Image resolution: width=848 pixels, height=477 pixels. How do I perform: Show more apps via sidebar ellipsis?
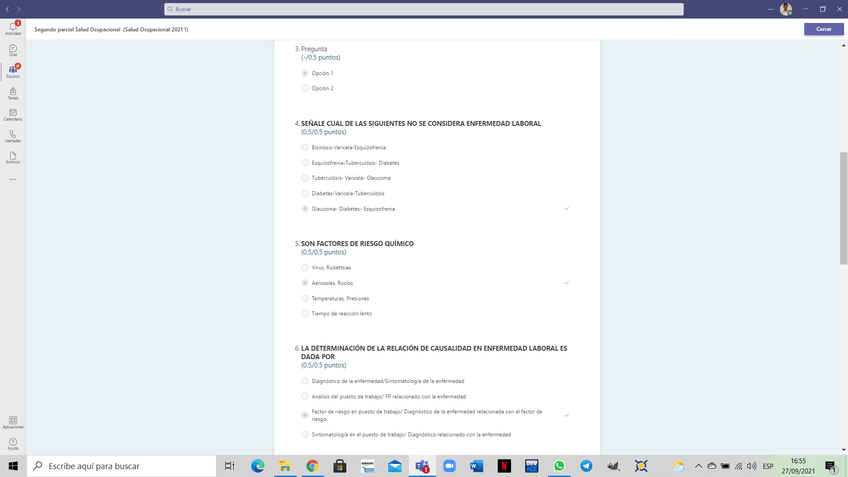13,180
